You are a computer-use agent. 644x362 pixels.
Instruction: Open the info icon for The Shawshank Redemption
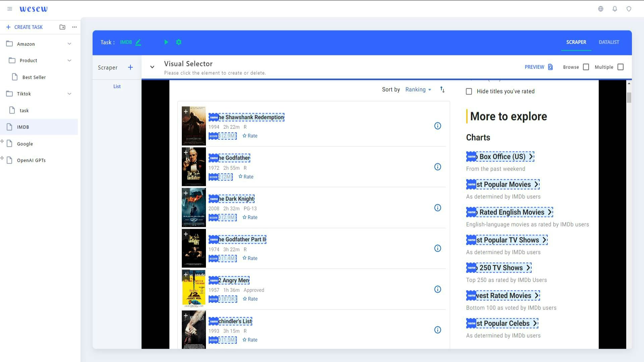pos(438,126)
